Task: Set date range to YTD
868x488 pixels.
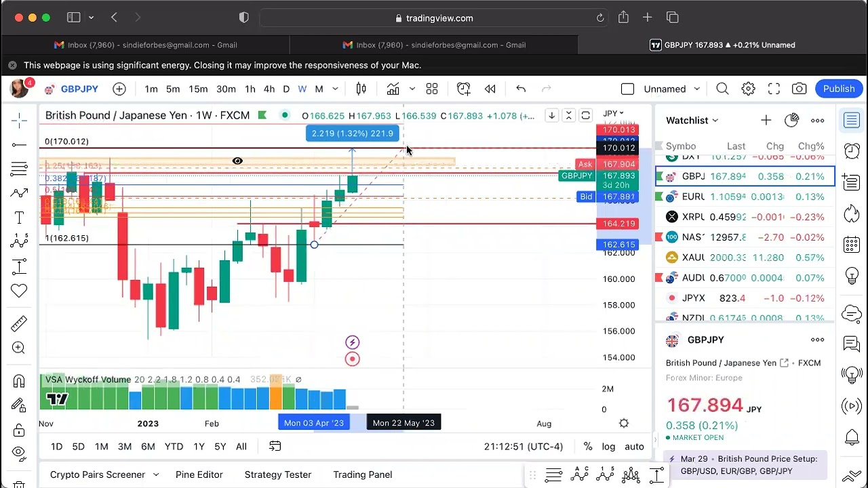Action: point(174,447)
